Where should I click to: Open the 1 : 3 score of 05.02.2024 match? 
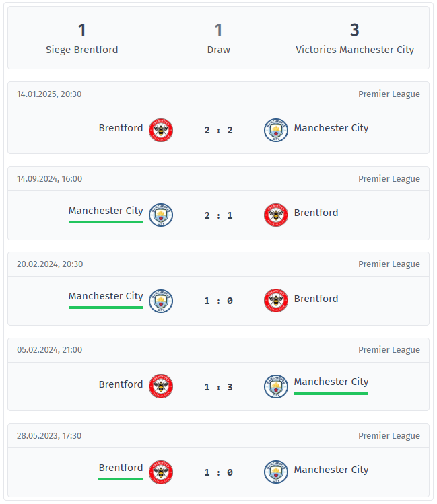[x=219, y=387]
